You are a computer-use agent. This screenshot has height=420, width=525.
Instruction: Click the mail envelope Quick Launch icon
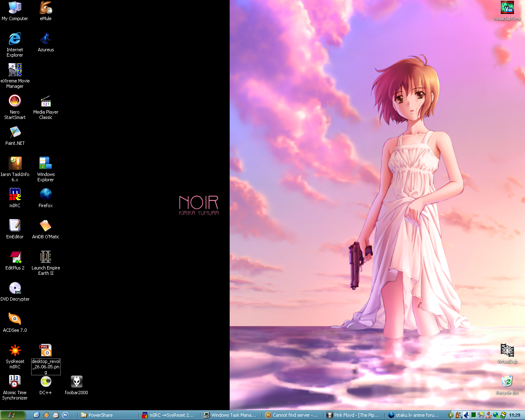pyautogui.click(x=56, y=415)
